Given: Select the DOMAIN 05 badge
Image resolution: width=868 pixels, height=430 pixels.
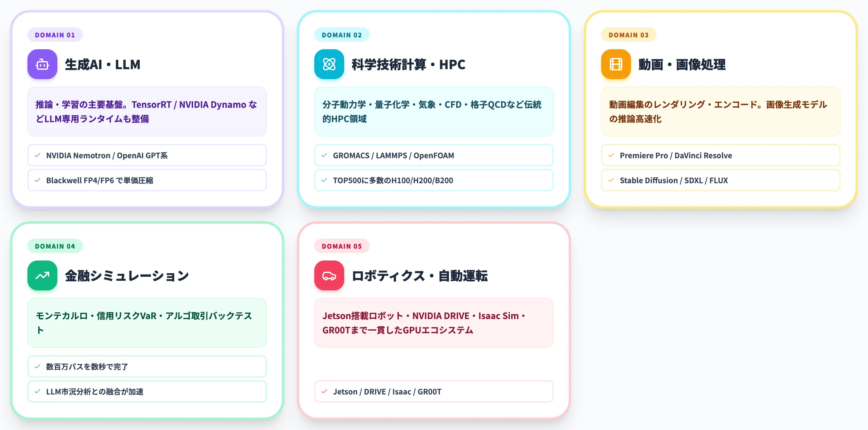Looking at the screenshot, I should [342, 246].
